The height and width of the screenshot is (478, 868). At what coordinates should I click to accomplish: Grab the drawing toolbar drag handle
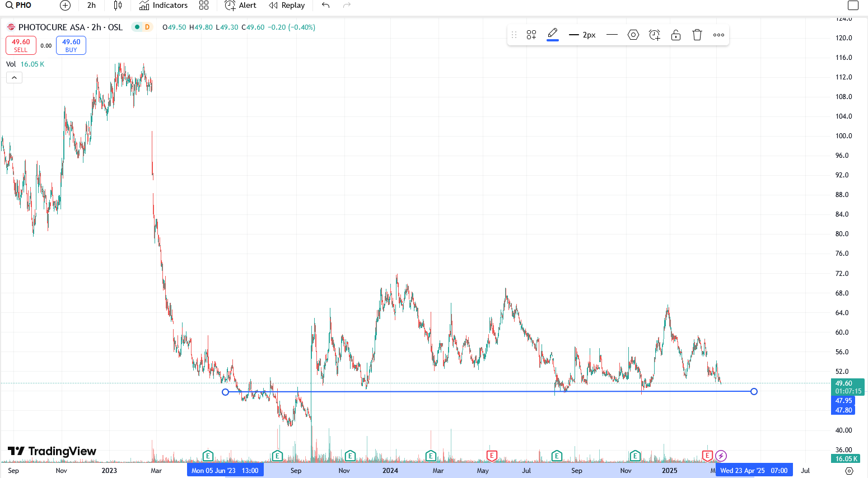click(514, 35)
